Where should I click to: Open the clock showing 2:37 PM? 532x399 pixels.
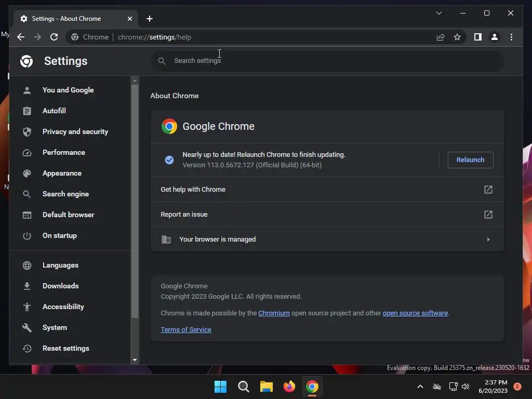(x=493, y=387)
